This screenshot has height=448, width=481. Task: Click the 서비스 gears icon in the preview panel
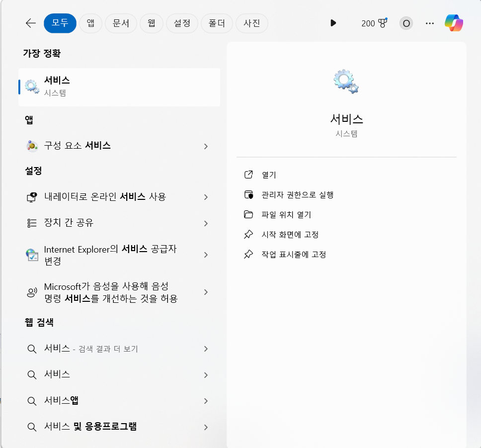346,81
